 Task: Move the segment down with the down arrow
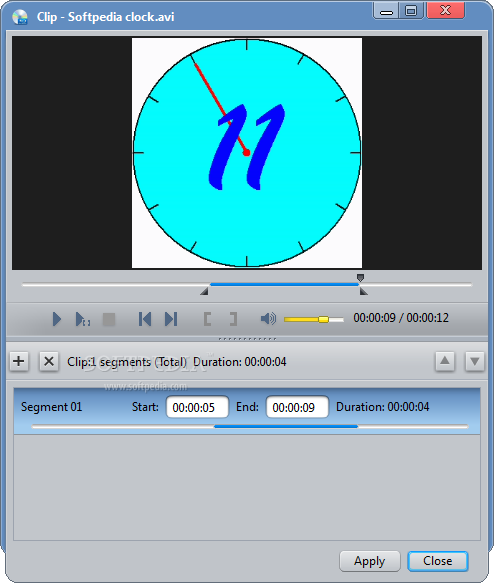[475, 361]
